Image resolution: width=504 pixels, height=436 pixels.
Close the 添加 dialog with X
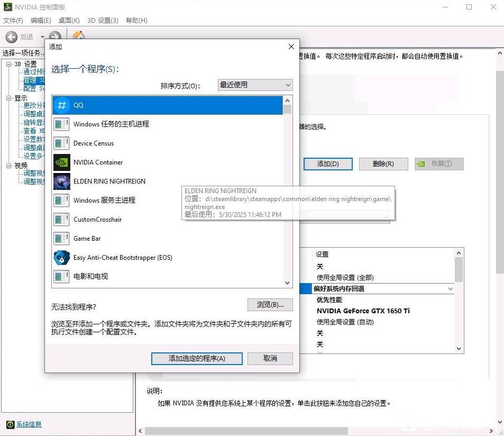coord(291,47)
